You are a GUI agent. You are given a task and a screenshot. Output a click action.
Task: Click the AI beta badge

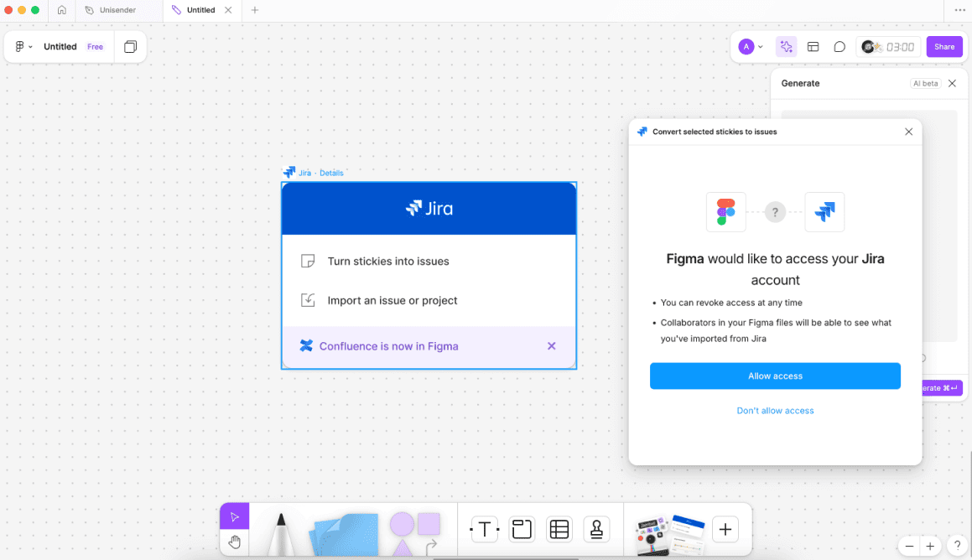tap(926, 83)
